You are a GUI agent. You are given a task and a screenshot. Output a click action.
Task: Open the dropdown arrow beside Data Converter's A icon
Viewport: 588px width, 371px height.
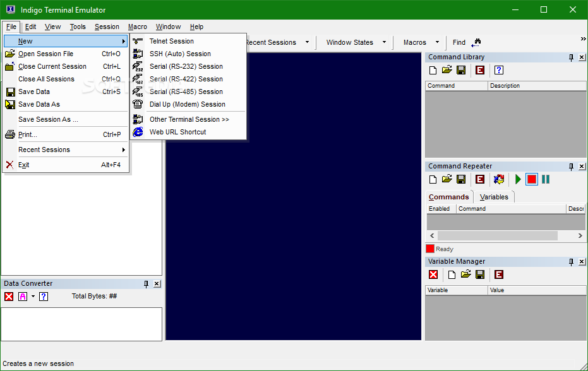pyautogui.click(x=33, y=297)
